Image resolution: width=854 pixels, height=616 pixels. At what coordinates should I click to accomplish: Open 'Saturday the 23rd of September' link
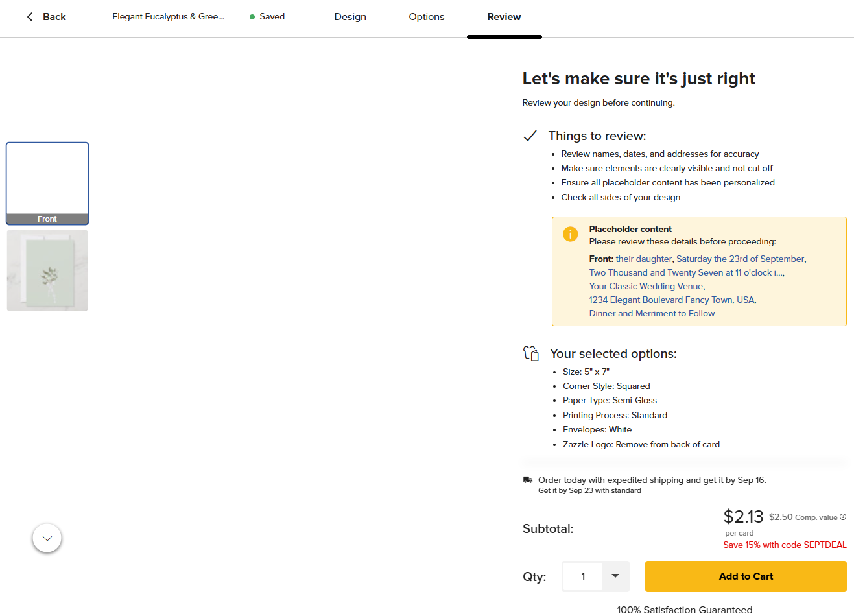pyautogui.click(x=741, y=259)
